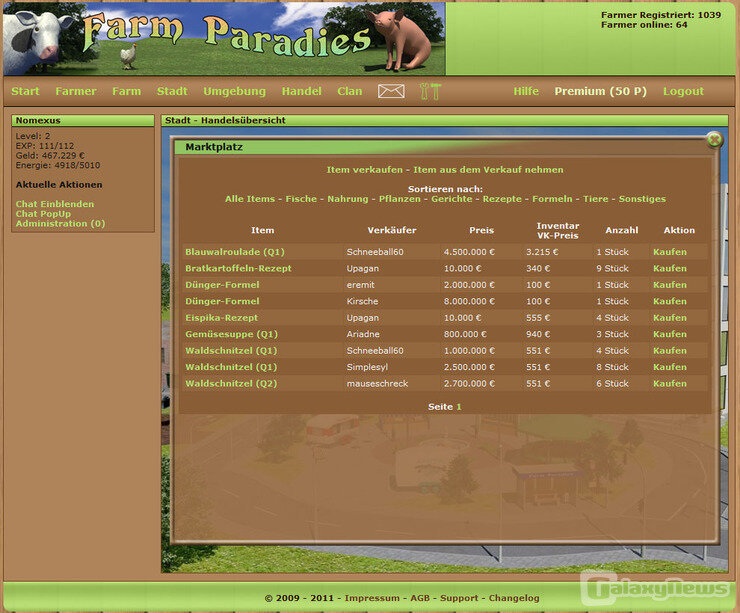Buy Dünger-Formel from eremit

click(x=670, y=285)
